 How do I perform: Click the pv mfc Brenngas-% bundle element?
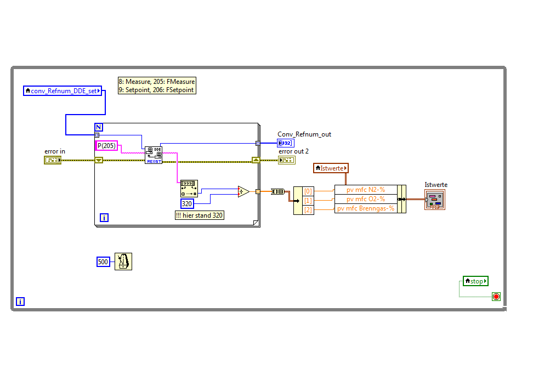pyautogui.click(x=366, y=208)
